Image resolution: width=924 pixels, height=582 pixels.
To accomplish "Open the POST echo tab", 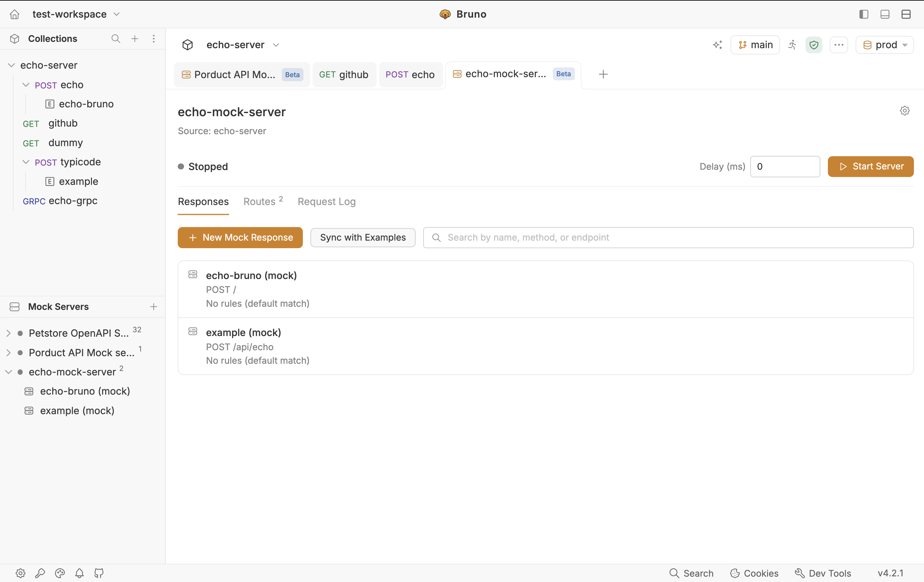I will [410, 74].
